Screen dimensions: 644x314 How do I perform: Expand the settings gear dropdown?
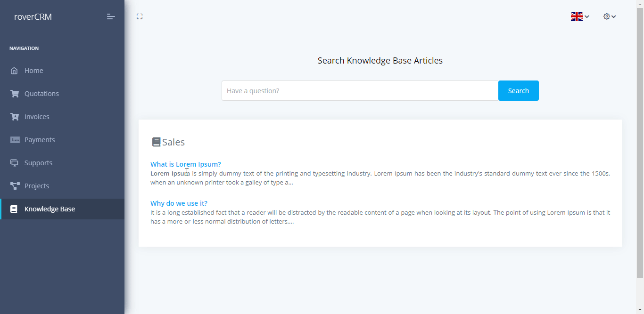pos(609,16)
